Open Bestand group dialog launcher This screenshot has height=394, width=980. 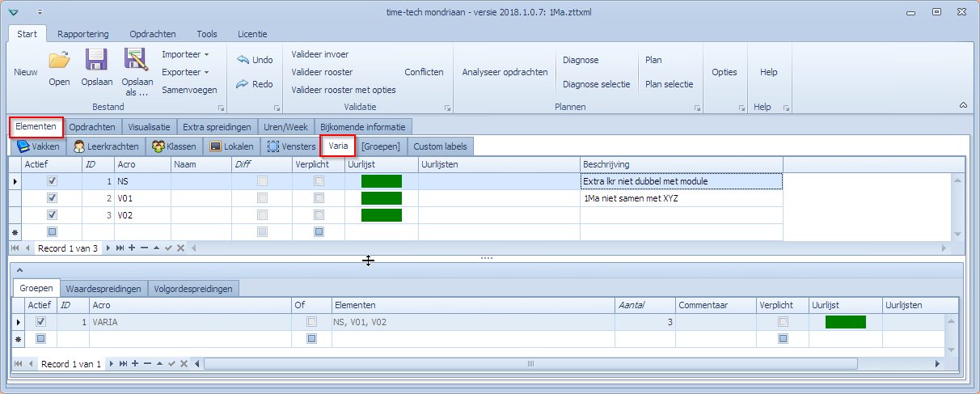[220, 108]
